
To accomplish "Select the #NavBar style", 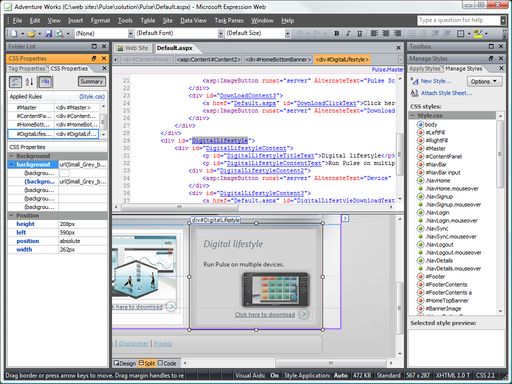I will click(x=436, y=164).
